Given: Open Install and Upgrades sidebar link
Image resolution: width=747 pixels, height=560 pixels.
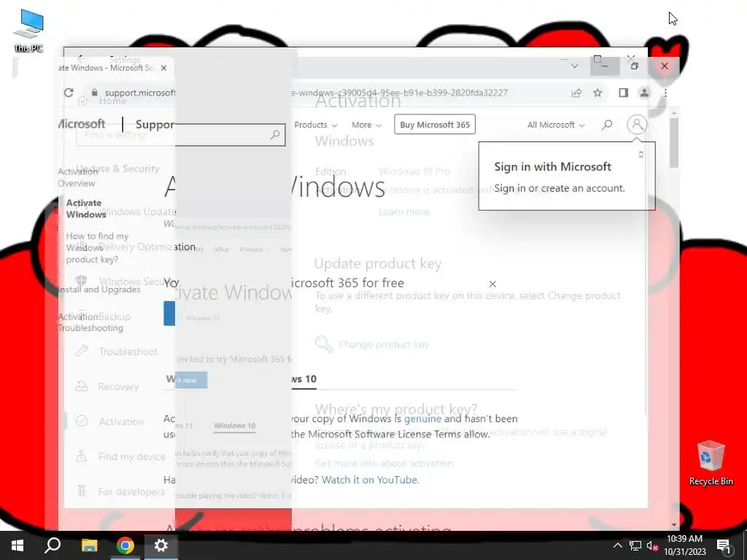Looking at the screenshot, I should [x=99, y=289].
